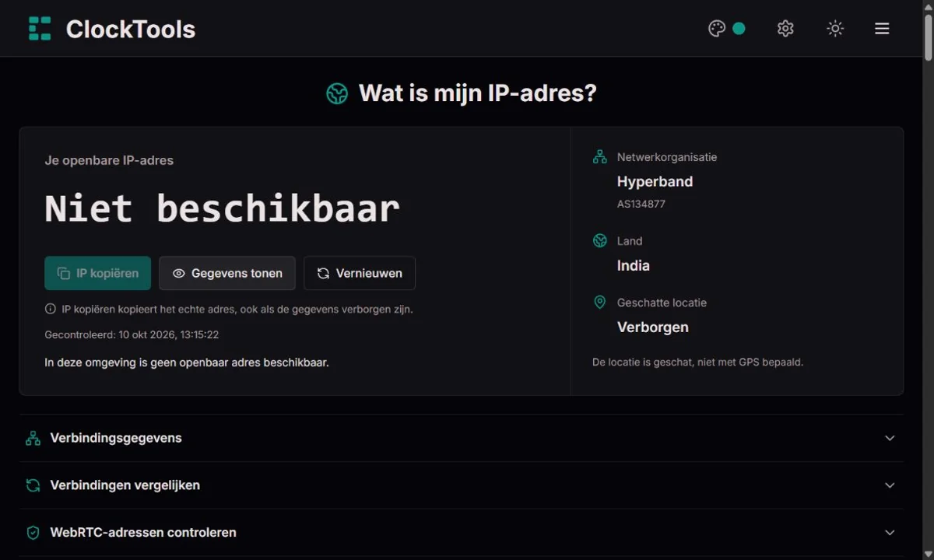Expand Verbindingen vergelijken with its chevron

pyautogui.click(x=890, y=485)
